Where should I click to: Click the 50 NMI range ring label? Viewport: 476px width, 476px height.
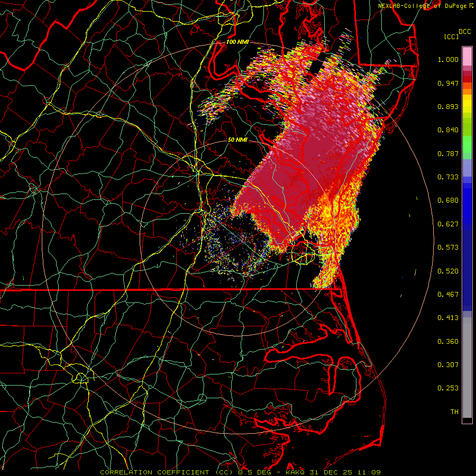tap(237, 140)
